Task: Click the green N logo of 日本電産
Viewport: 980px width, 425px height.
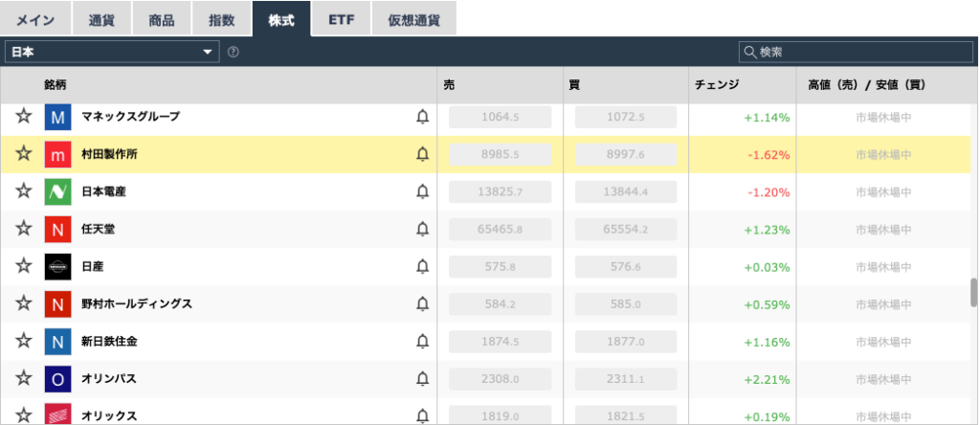Action: [x=57, y=191]
